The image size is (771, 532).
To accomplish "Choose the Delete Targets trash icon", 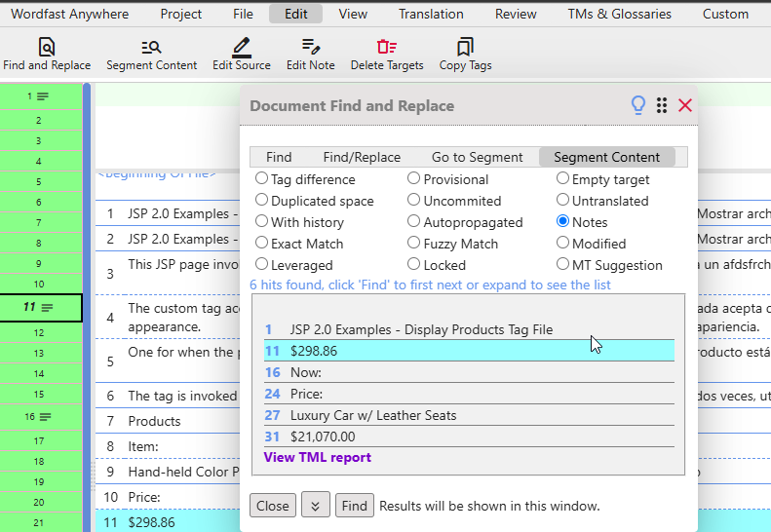I will (387, 55).
